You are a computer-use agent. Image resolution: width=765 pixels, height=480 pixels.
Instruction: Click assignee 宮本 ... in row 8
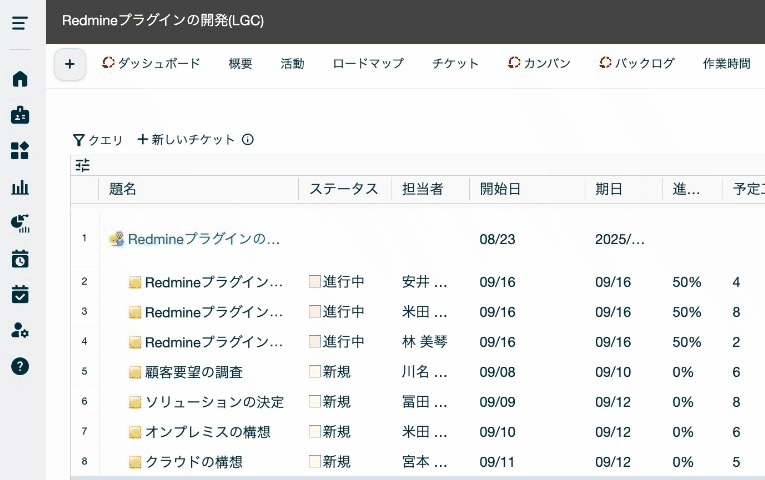[424, 462]
